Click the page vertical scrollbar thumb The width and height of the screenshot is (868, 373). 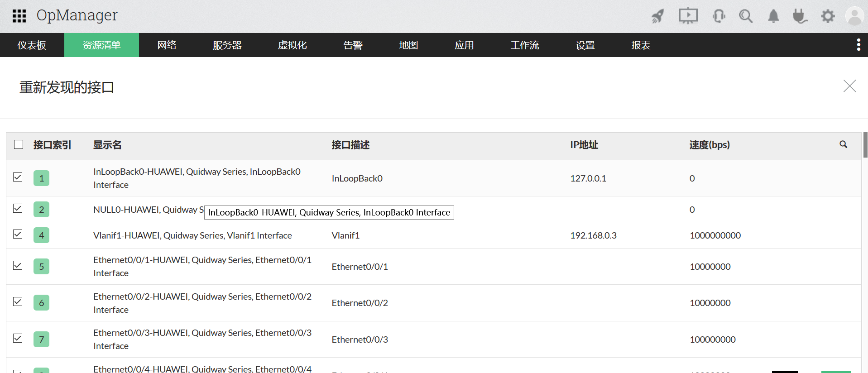point(865,145)
